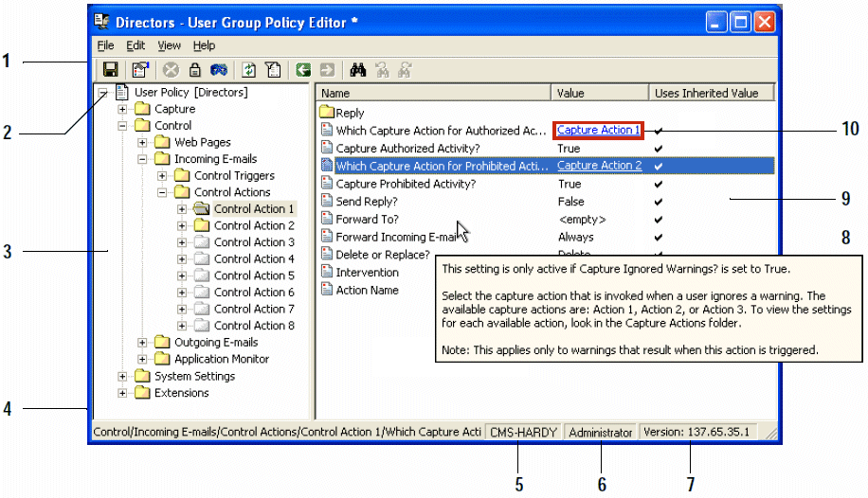The image size is (868, 498).
Task: Collapse the Incoming E-mails tree node
Action: (x=142, y=159)
